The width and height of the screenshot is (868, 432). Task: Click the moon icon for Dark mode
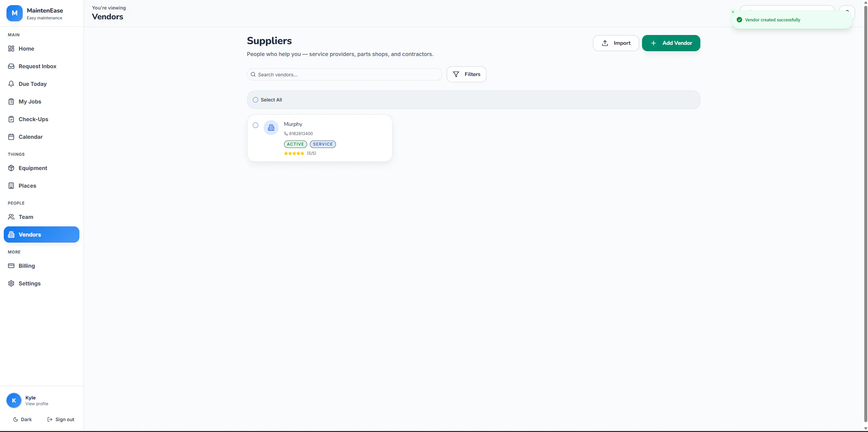click(16, 419)
